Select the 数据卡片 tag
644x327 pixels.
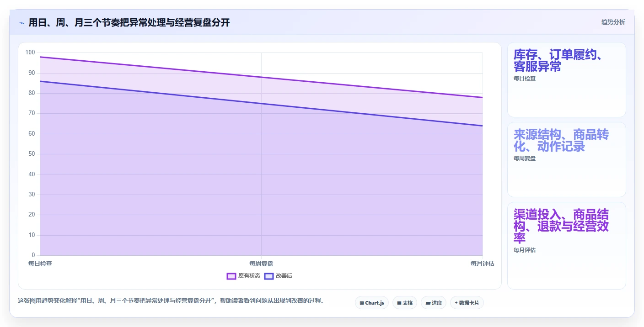click(x=467, y=303)
